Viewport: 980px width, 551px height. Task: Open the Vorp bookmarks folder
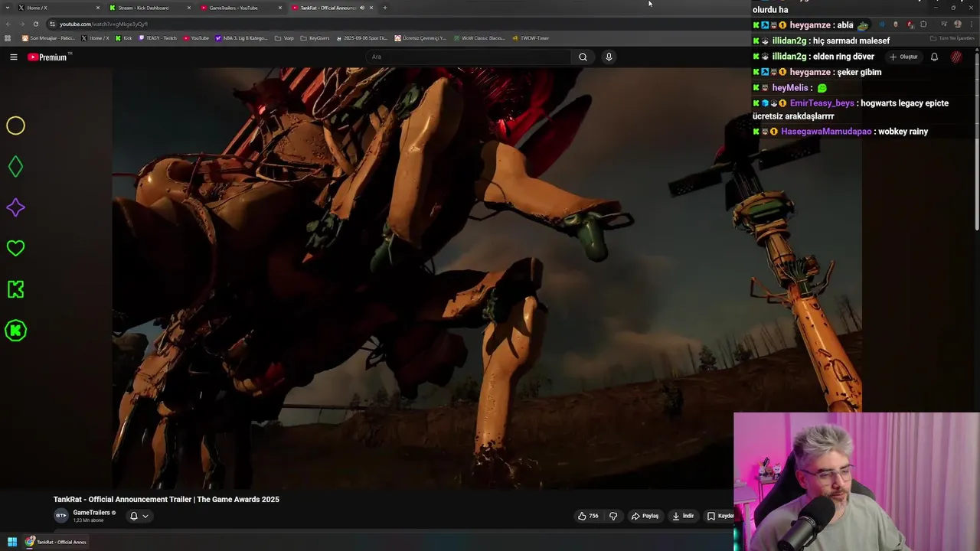(284, 38)
